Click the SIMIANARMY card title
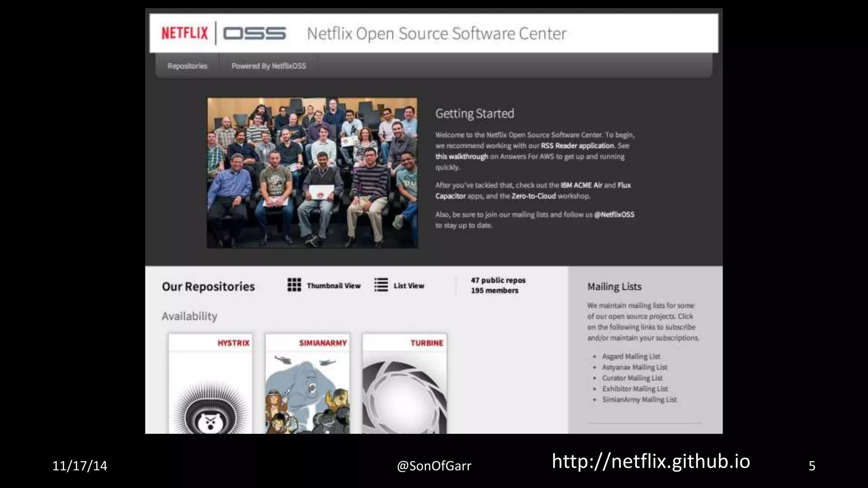 coord(323,343)
